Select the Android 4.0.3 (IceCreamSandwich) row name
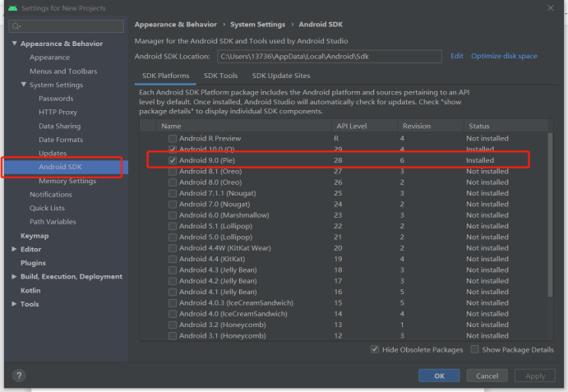This screenshot has width=568, height=392. pos(236,303)
